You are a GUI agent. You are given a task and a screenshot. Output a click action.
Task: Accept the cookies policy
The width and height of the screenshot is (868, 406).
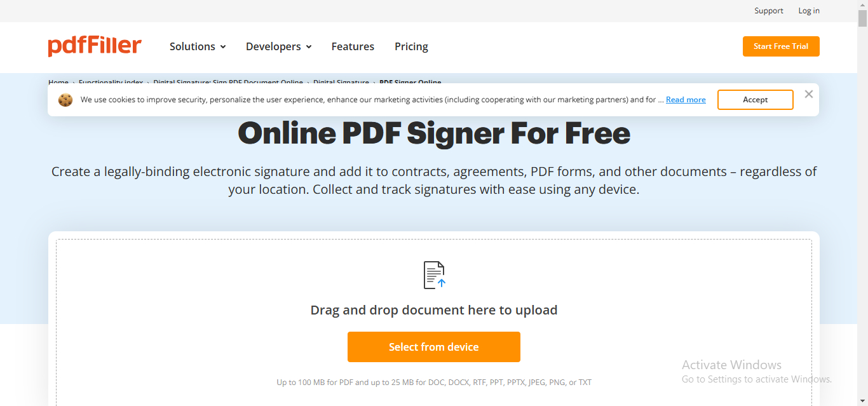(756, 100)
